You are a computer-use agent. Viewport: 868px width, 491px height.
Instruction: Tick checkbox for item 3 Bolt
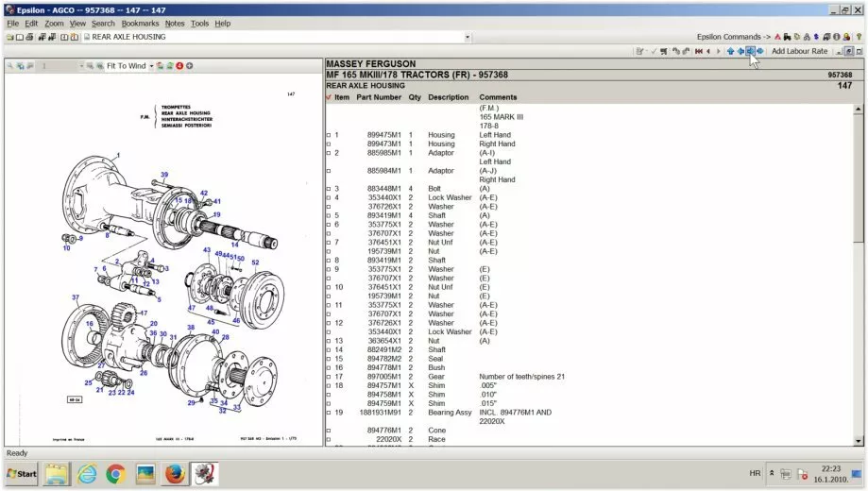329,189
